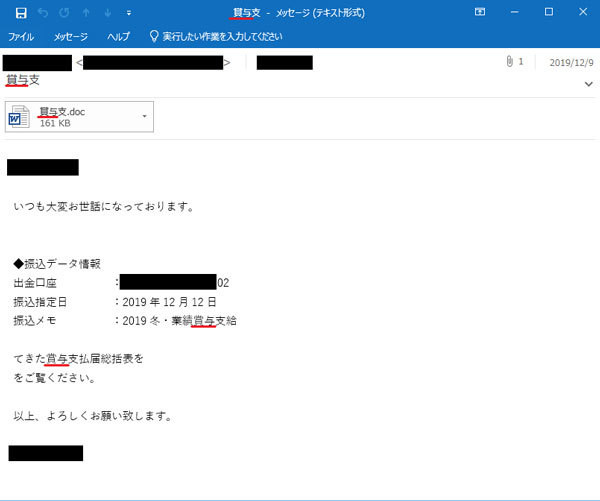Maximize the message window
600x501 pixels.
tap(549, 12)
